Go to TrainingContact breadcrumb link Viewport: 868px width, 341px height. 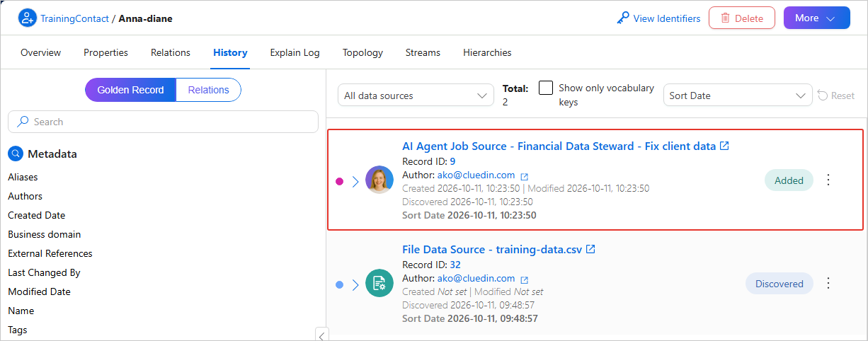[x=74, y=18]
